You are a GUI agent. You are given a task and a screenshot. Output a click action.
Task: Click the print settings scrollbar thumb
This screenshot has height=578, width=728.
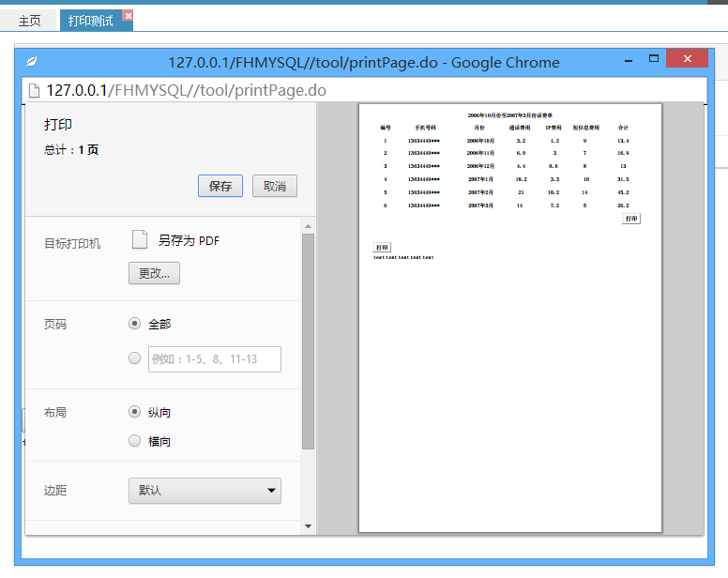pos(308,342)
